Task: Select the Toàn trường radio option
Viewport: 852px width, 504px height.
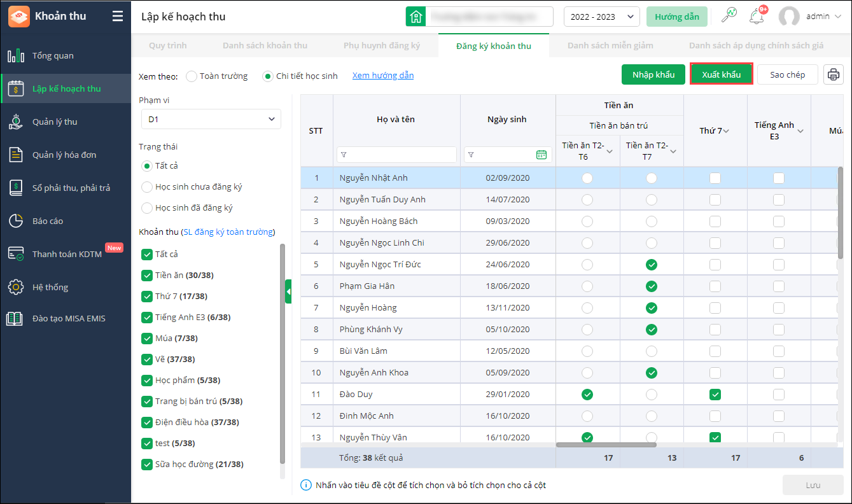Action: [192, 76]
